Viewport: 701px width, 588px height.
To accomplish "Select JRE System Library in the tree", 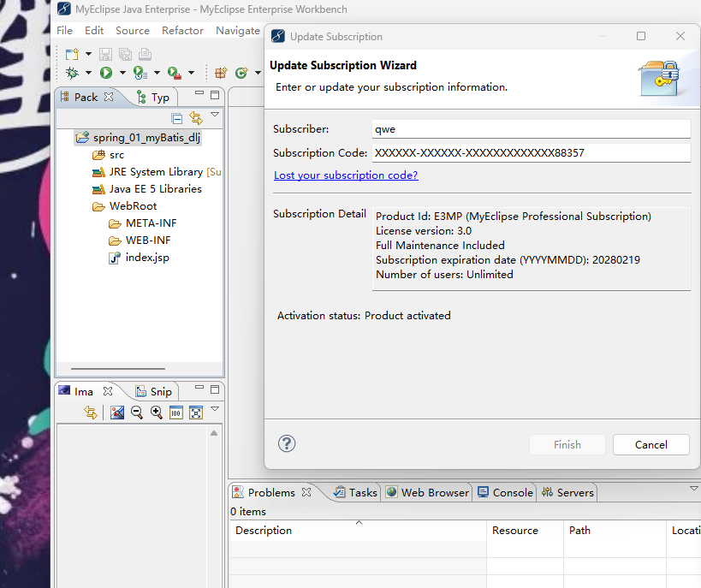I will [157, 172].
